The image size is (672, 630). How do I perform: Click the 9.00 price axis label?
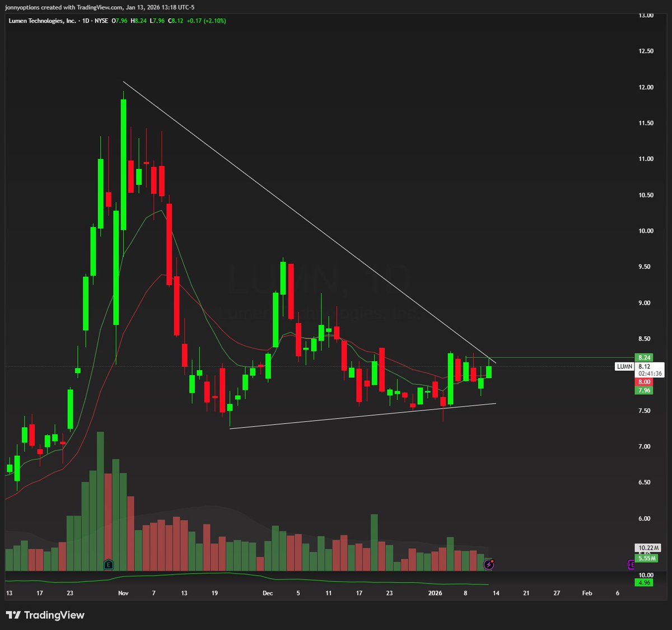pos(646,303)
